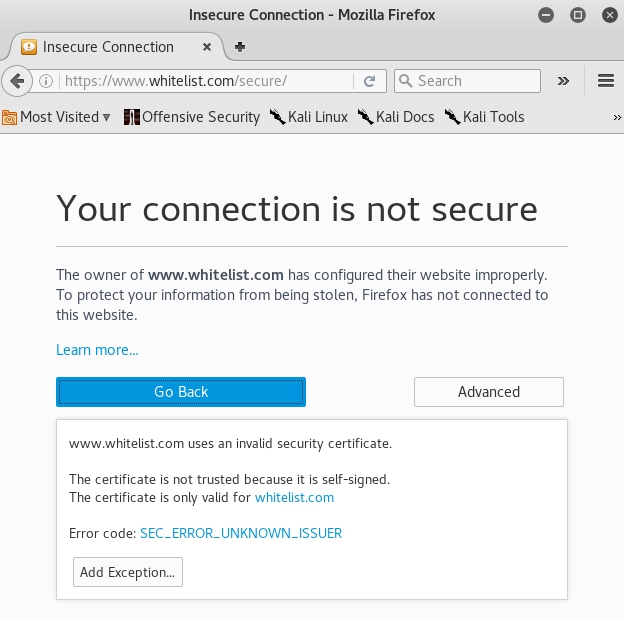This screenshot has height=618, width=624.
Task: Reload the page with the refresh icon
Action: click(x=369, y=81)
